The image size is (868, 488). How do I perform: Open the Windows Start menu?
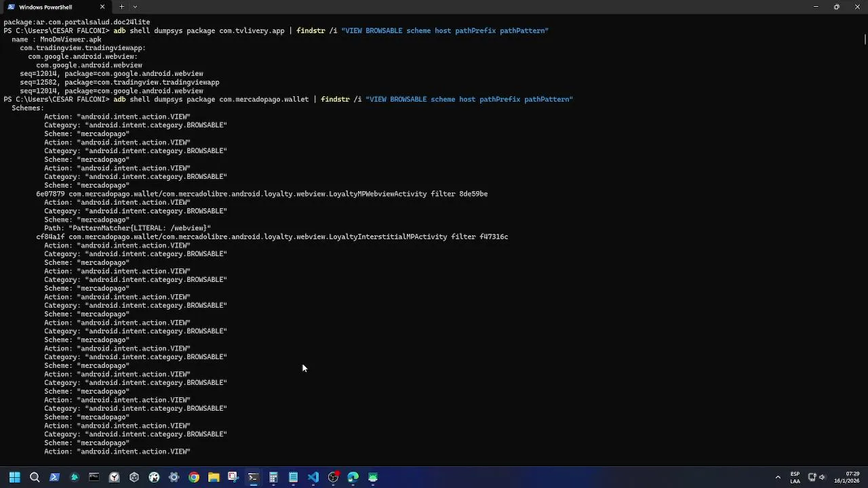point(14,477)
